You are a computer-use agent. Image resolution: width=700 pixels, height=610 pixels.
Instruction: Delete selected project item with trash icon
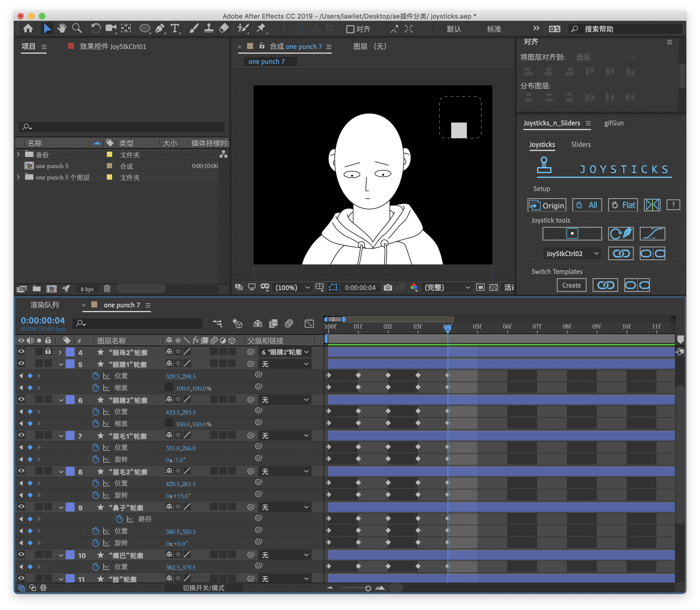pos(107,289)
